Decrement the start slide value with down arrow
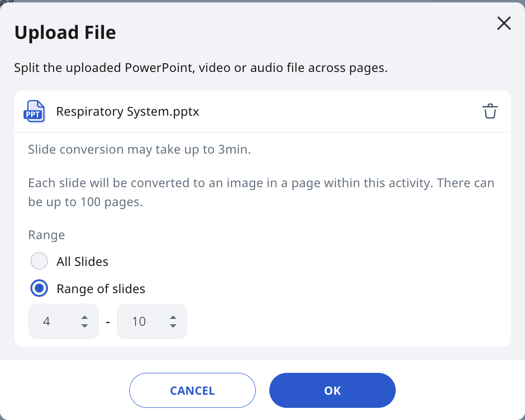 pyautogui.click(x=84, y=326)
